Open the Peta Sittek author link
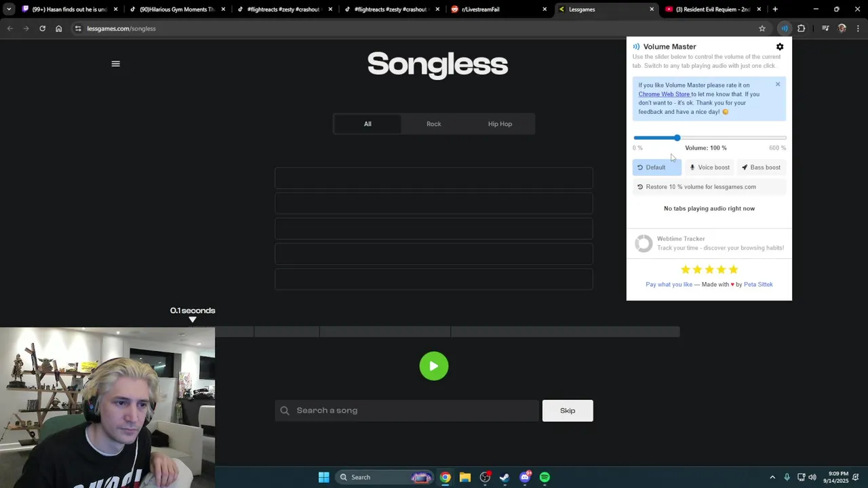The height and width of the screenshot is (488, 868). [x=758, y=285]
